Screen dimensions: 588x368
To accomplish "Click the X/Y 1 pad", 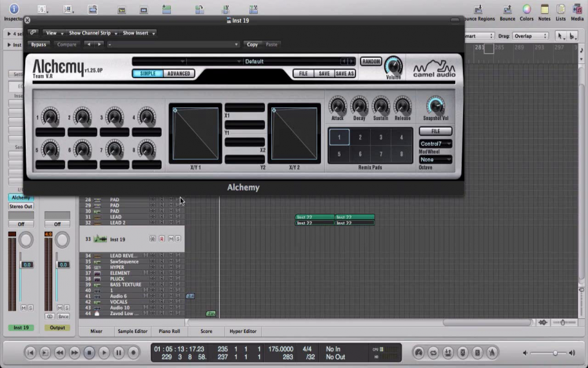I will click(x=195, y=133).
